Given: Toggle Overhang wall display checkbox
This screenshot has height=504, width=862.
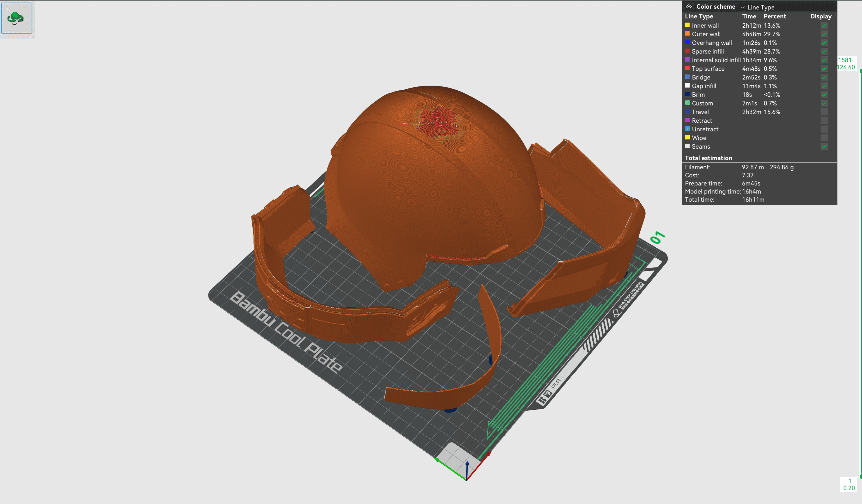Looking at the screenshot, I should click(824, 43).
